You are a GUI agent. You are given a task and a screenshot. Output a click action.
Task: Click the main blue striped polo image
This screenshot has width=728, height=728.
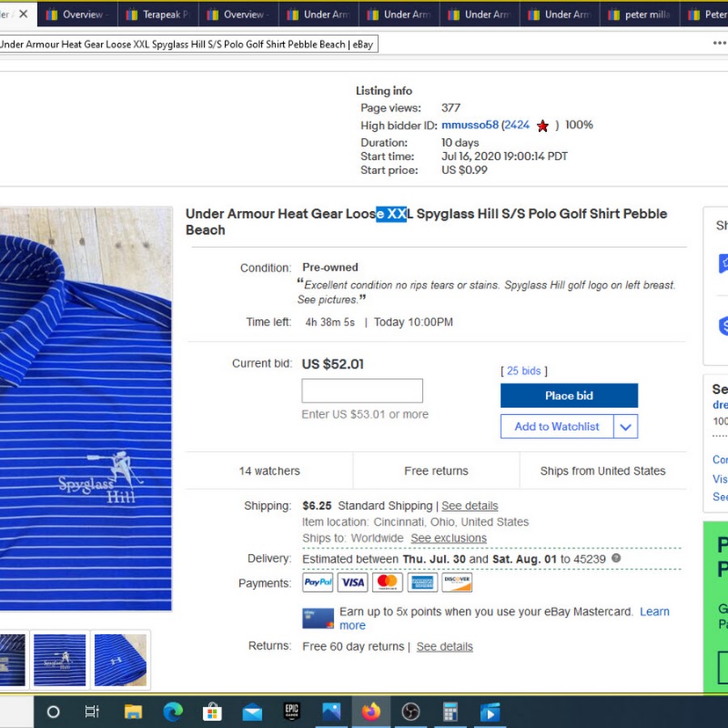click(86, 409)
